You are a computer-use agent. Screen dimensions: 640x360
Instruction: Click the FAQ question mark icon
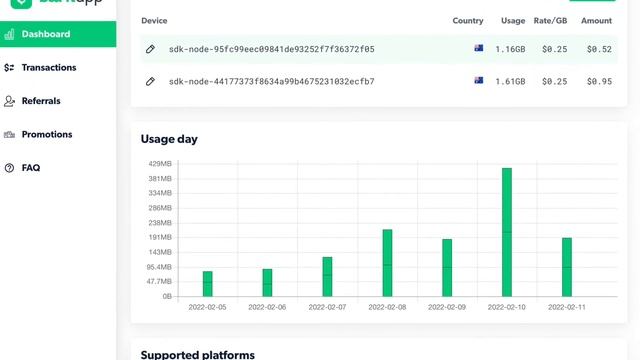click(9, 168)
